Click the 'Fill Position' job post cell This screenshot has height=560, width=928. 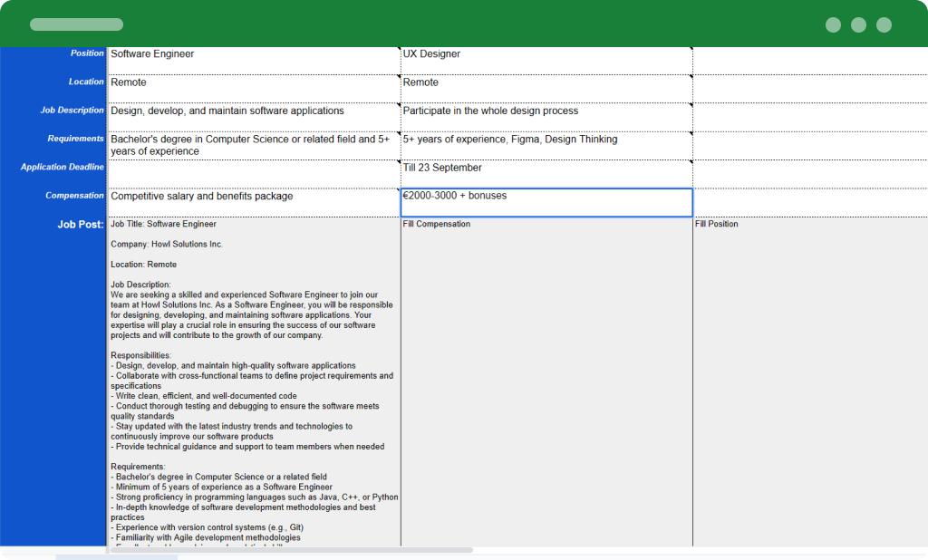click(810, 381)
